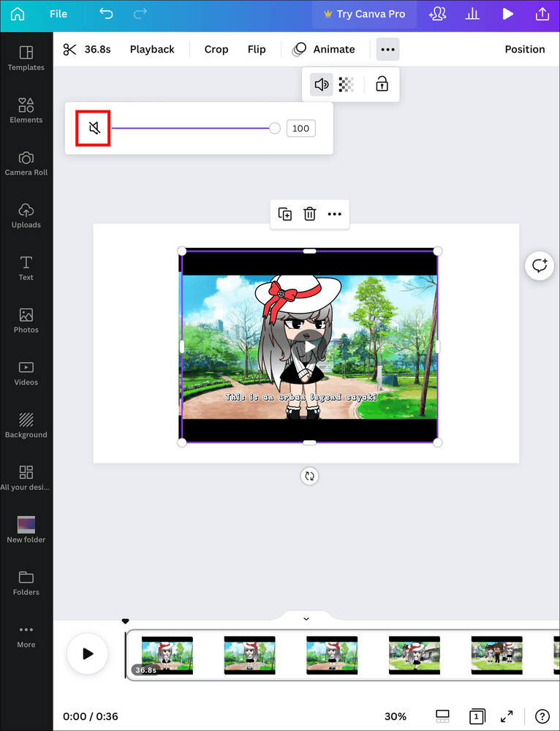Toggle the lock icon on the toolbar
This screenshot has height=731, width=560.
(x=382, y=85)
